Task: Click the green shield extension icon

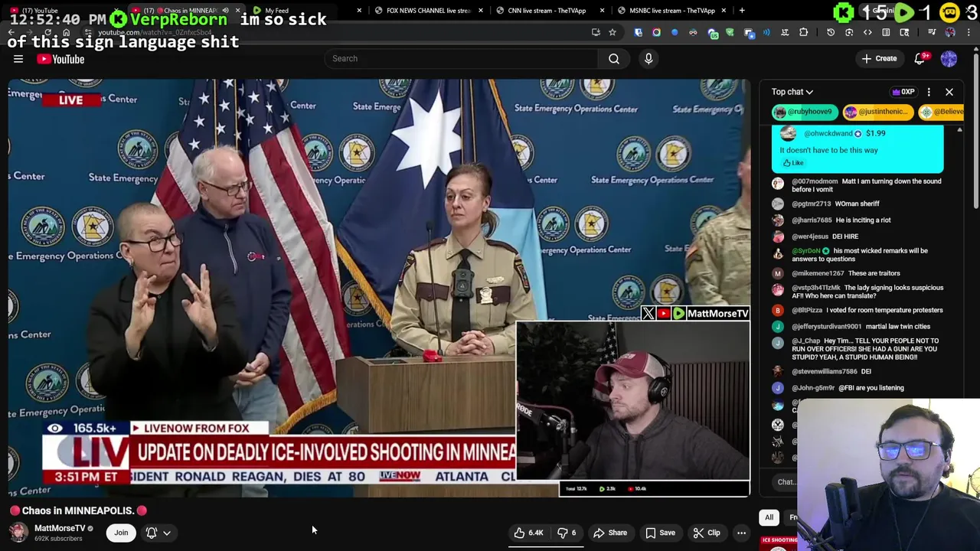Action: coord(730,32)
